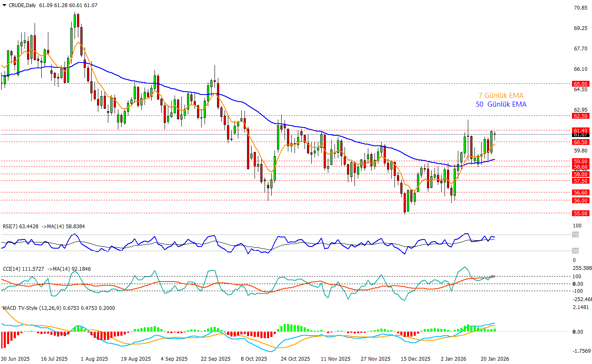Click the RSI 70 overbought level tag
Viewport: 592px width, 364px height.
pos(575,235)
